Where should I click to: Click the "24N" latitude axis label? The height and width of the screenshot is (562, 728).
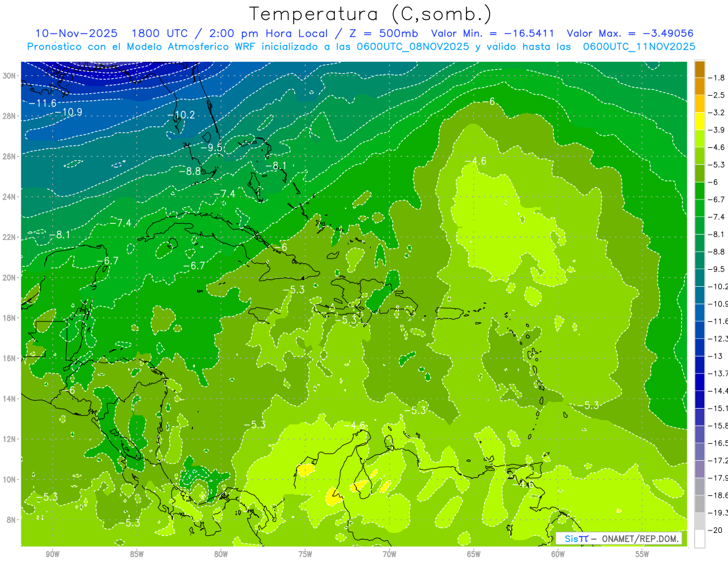tap(10, 197)
